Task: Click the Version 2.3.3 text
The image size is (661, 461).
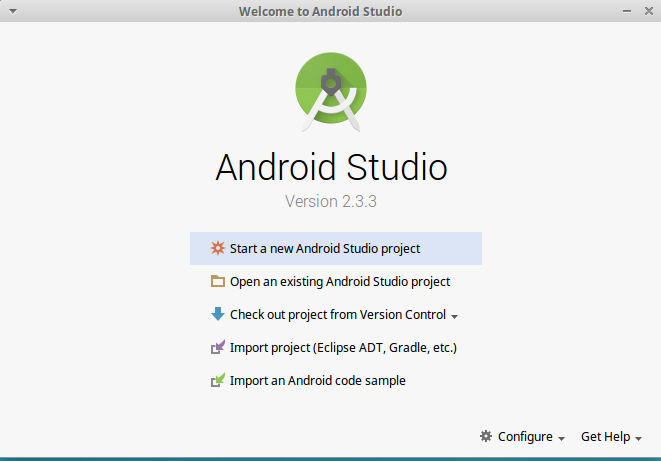Action: tap(331, 201)
